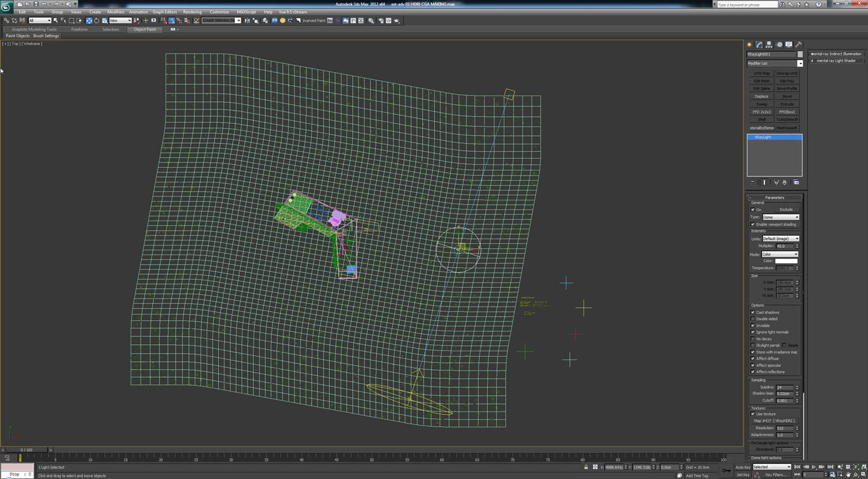Disable the Cast shadows checkbox
The image size is (868, 479).
coord(753,312)
